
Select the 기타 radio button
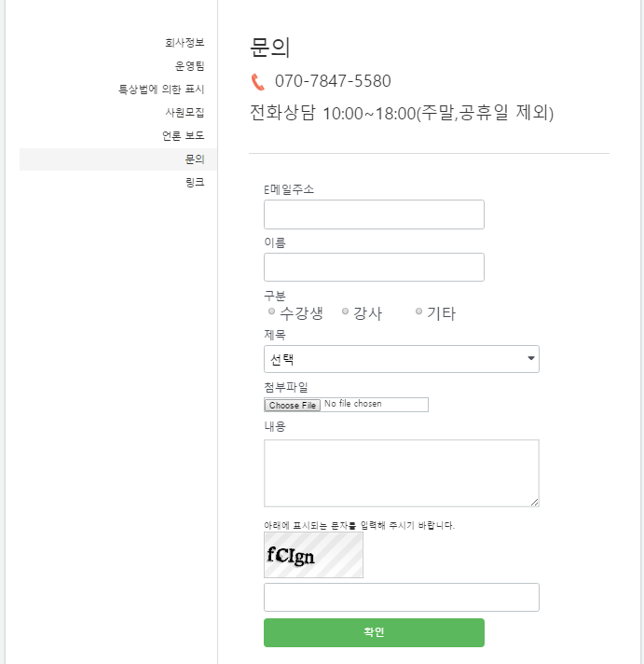click(418, 311)
